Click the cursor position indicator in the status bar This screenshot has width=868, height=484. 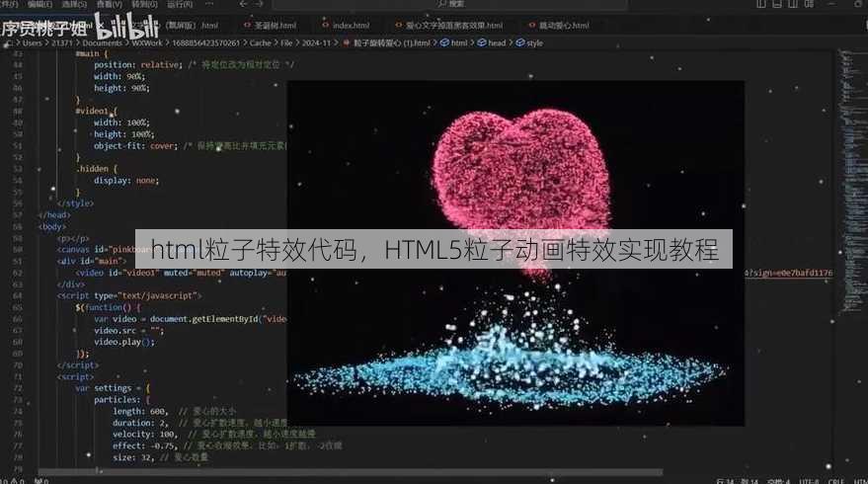(x=739, y=481)
